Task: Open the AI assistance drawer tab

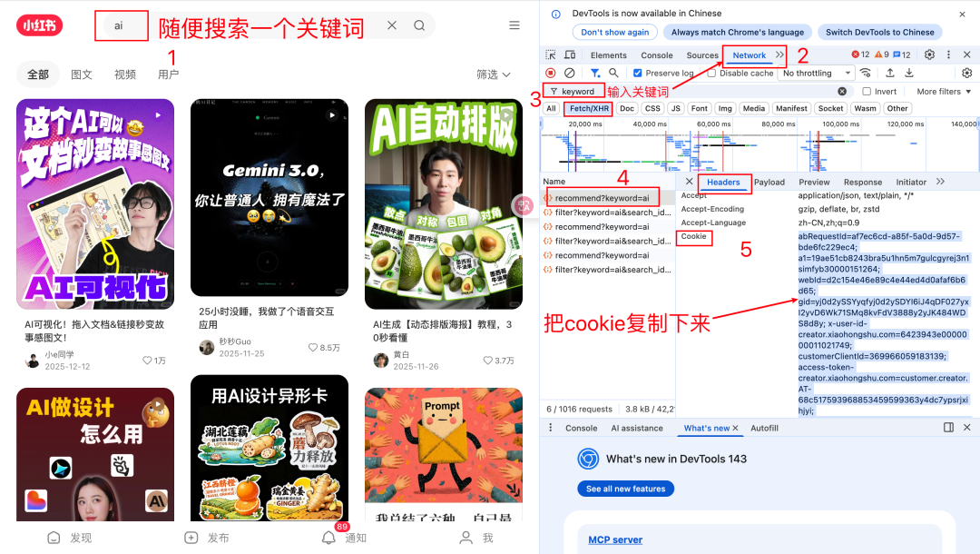Action: (x=637, y=429)
